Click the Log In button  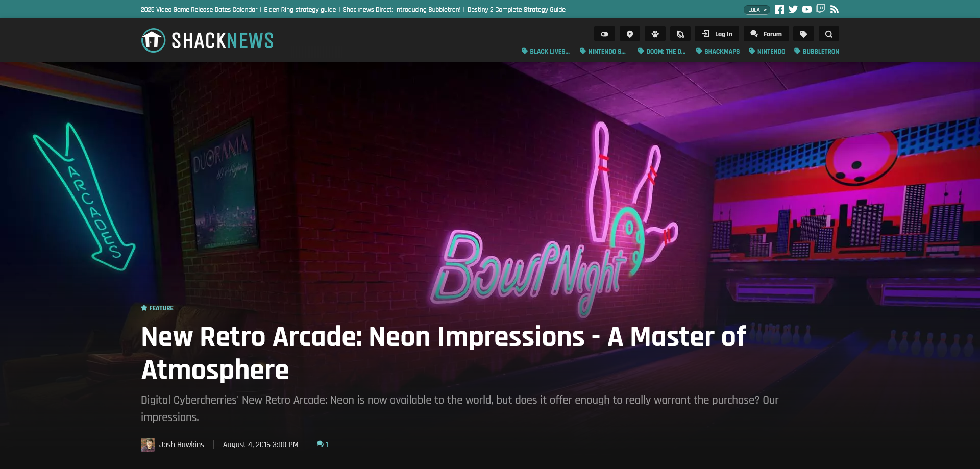point(717,34)
